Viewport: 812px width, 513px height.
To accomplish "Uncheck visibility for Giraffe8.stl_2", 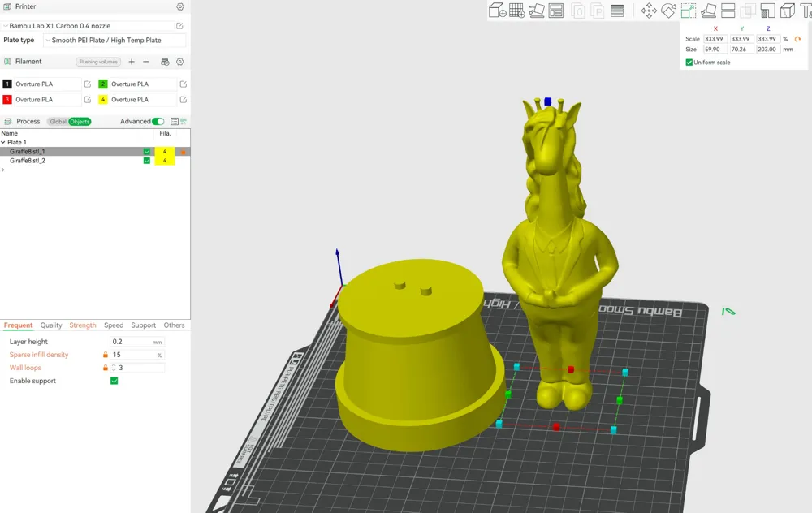I will 147,160.
